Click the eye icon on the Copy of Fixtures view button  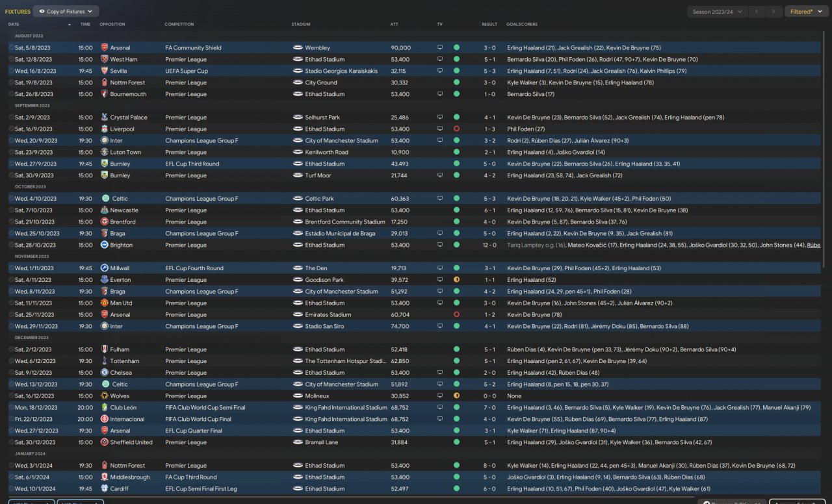coord(43,11)
